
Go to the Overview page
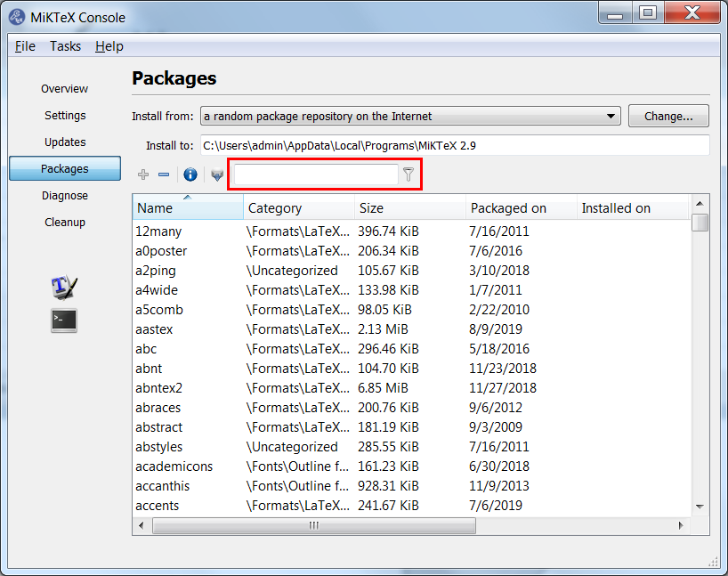[65, 89]
